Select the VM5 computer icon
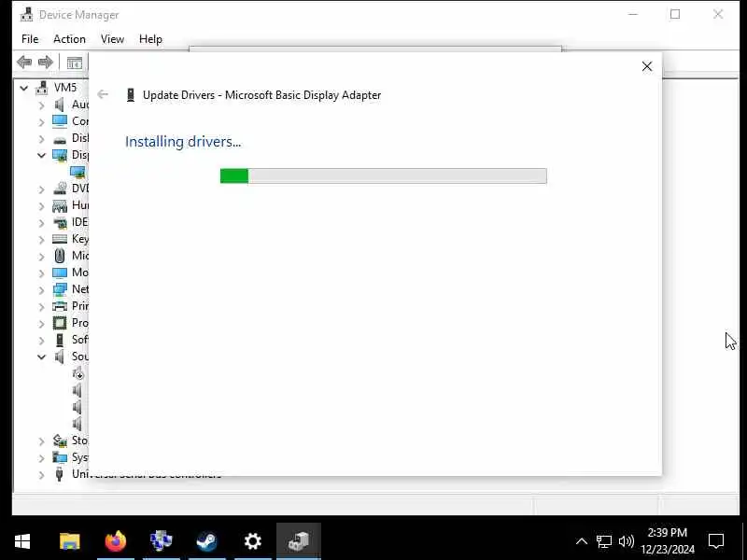This screenshot has height=560, width=747. (x=42, y=88)
